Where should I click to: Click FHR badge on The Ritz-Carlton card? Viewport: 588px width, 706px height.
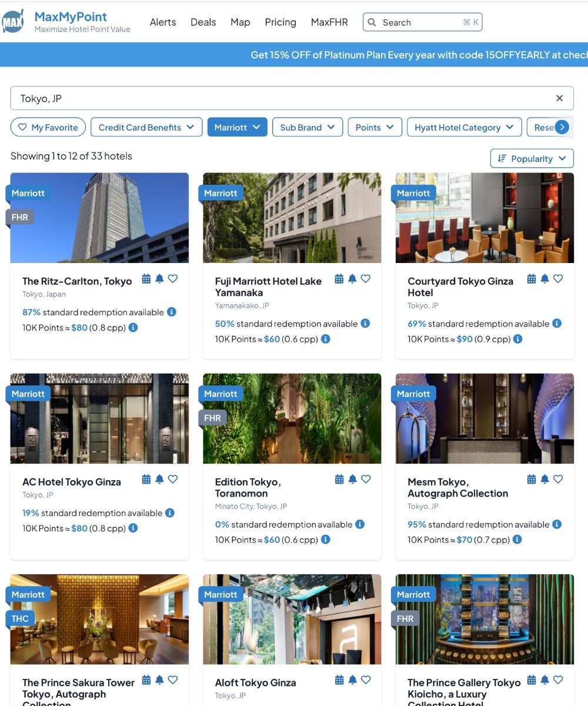[x=19, y=217]
